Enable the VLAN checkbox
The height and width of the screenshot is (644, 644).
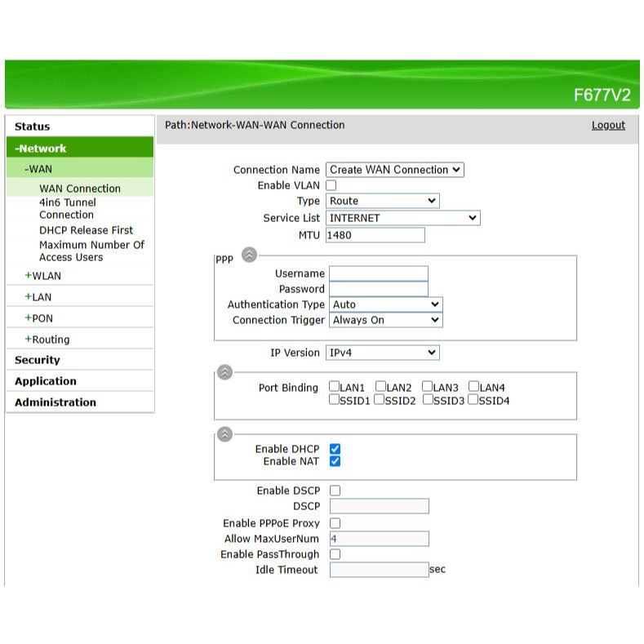[x=331, y=186]
